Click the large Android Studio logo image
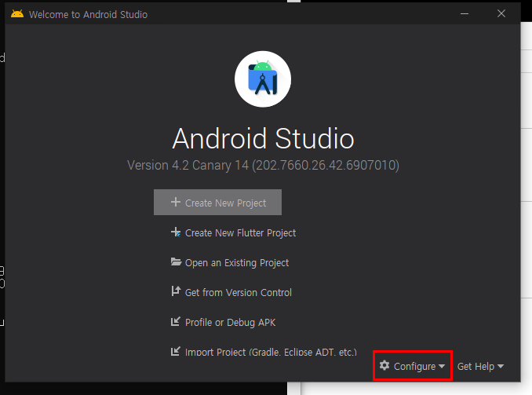The width and height of the screenshot is (532, 395). [263, 79]
